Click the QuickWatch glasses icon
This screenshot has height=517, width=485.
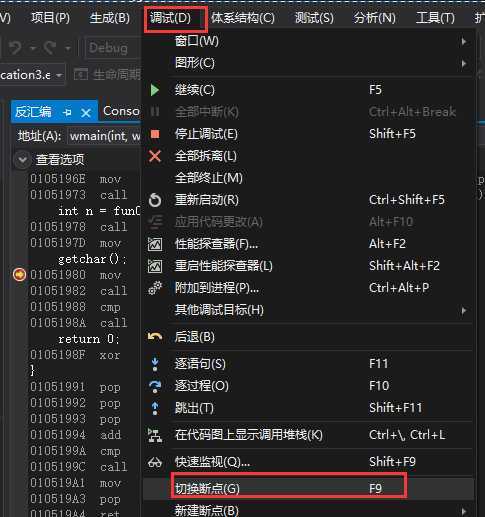click(x=155, y=463)
